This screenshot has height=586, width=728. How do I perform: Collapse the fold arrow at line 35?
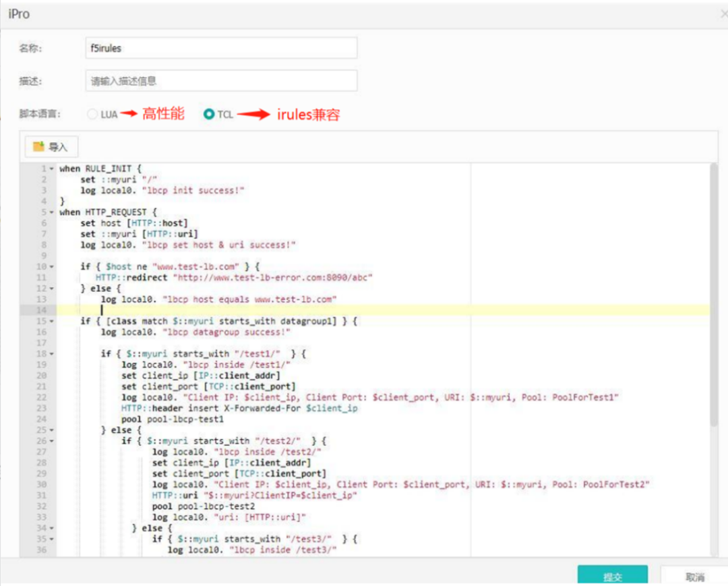tap(51, 539)
